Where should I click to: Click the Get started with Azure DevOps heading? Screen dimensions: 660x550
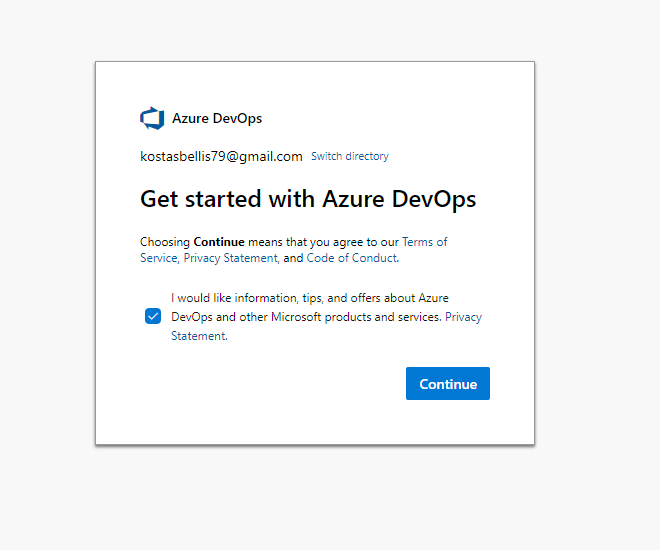[308, 199]
